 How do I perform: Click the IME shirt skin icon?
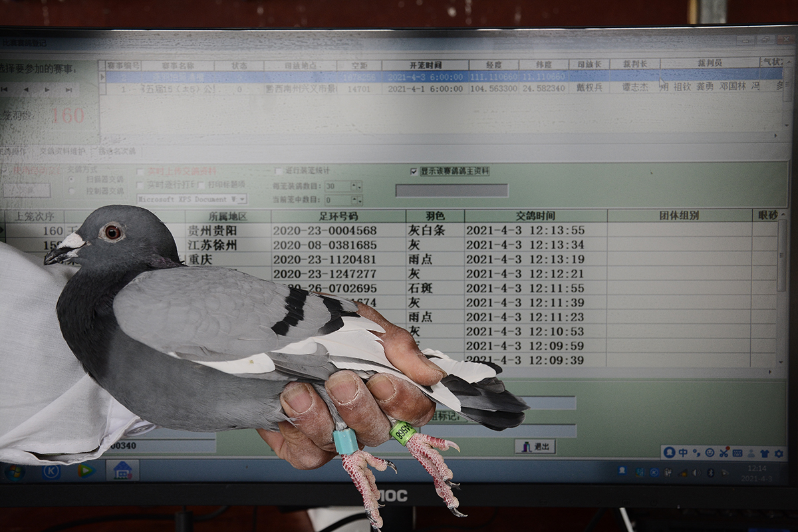pos(765,453)
